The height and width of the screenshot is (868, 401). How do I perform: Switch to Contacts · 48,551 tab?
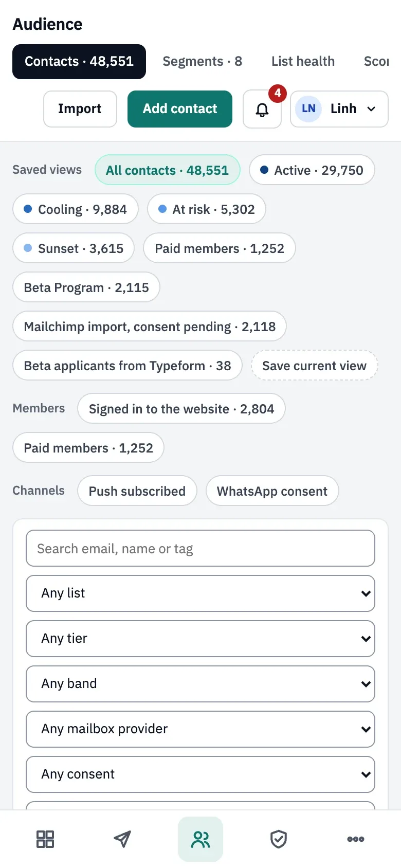tap(79, 62)
